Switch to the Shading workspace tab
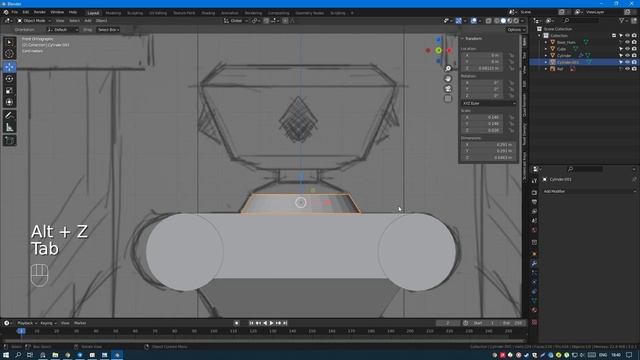The height and width of the screenshot is (360, 640). (x=208, y=13)
